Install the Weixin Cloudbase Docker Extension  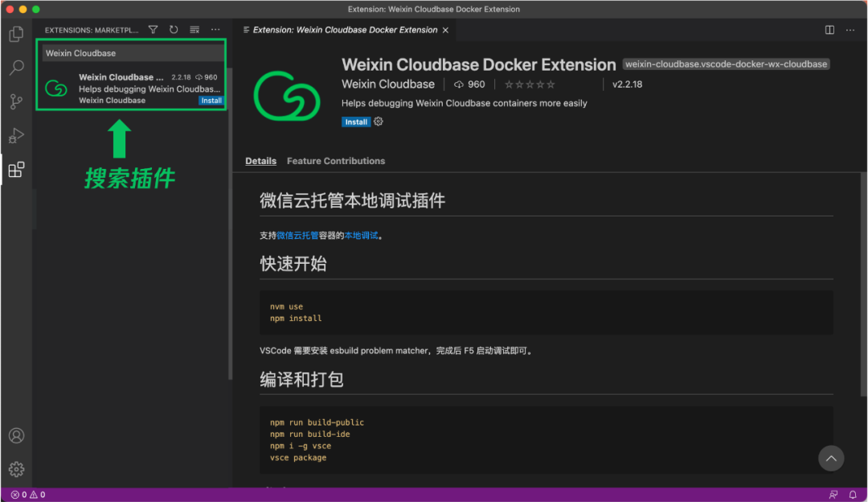pyautogui.click(x=356, y=122)
